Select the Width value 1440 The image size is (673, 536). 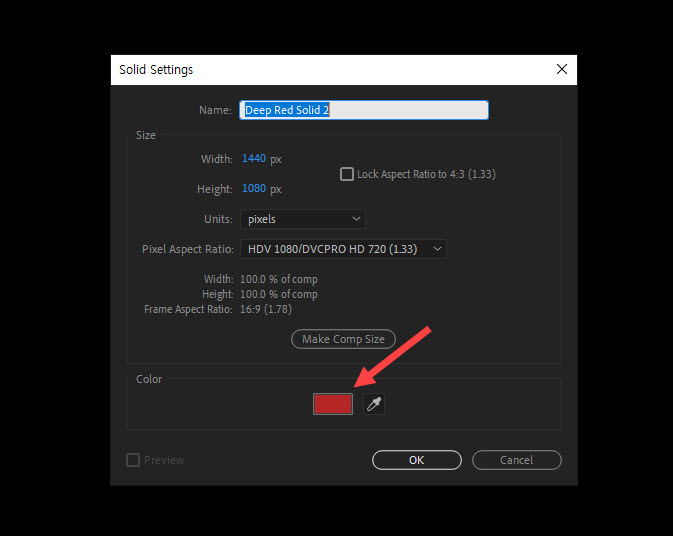[254, 159]
